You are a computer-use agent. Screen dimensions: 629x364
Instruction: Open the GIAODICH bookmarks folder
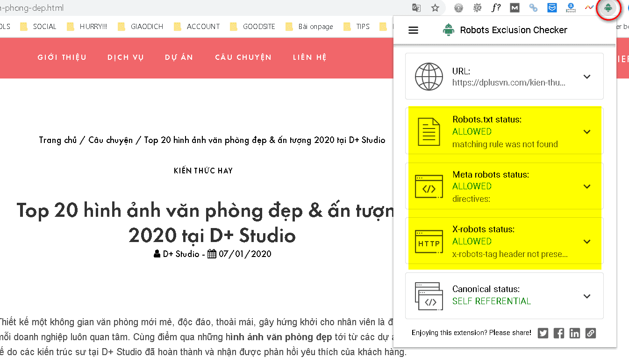141,27
